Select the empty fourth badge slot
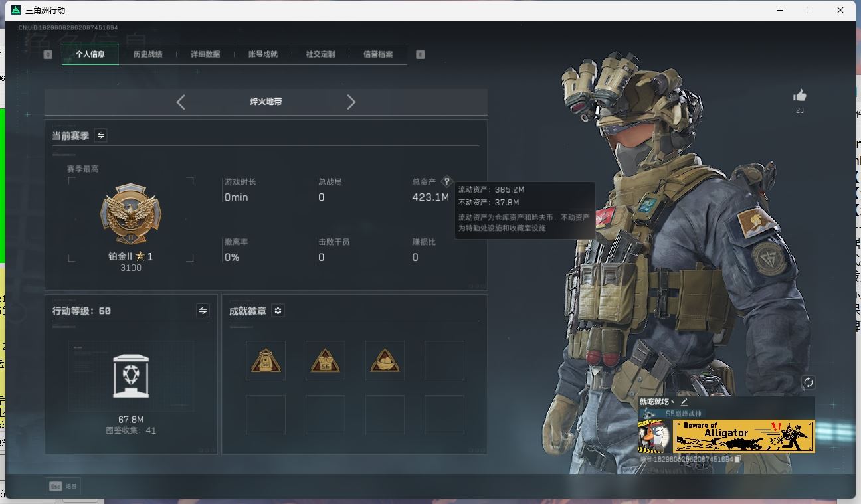This screenshot has width=861, height=504. tap(444, 361)
